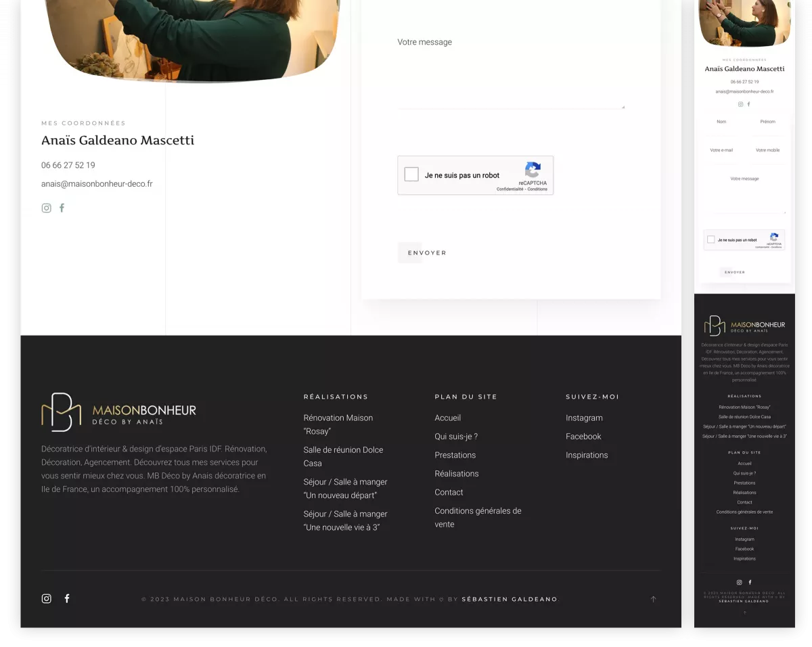This screenshot has width=812, height=647.
Task: Click phone number 06 66 27 52 19 on desktop
Action: pos(68,165)
